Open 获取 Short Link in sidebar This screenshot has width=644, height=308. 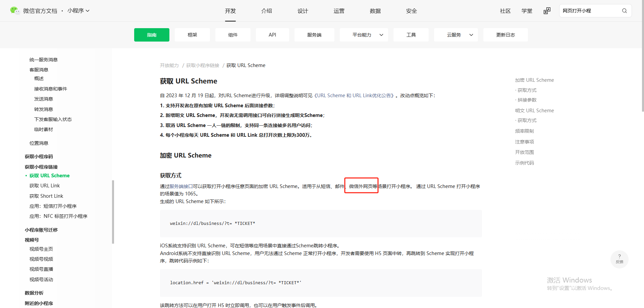click(x=46, y=196)
